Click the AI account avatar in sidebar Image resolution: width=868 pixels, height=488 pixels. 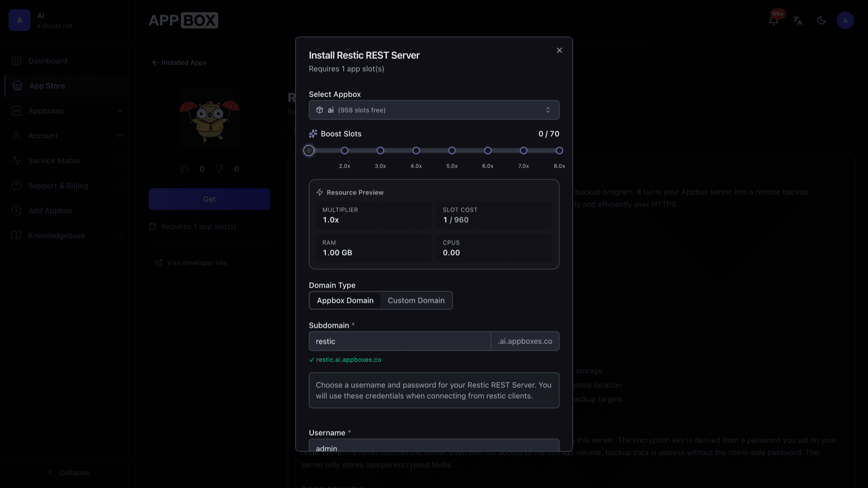[19, 20]
